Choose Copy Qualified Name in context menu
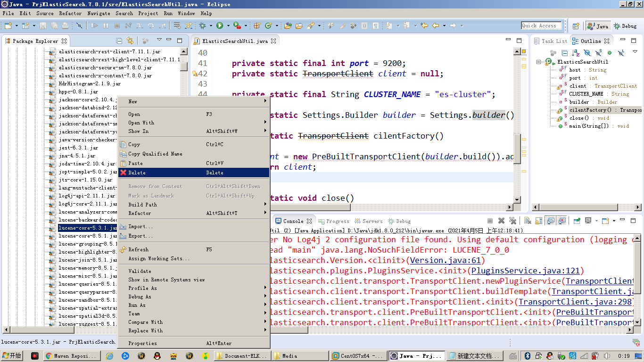The height and width of the screenshot is (362, 644). coord(193,154)
